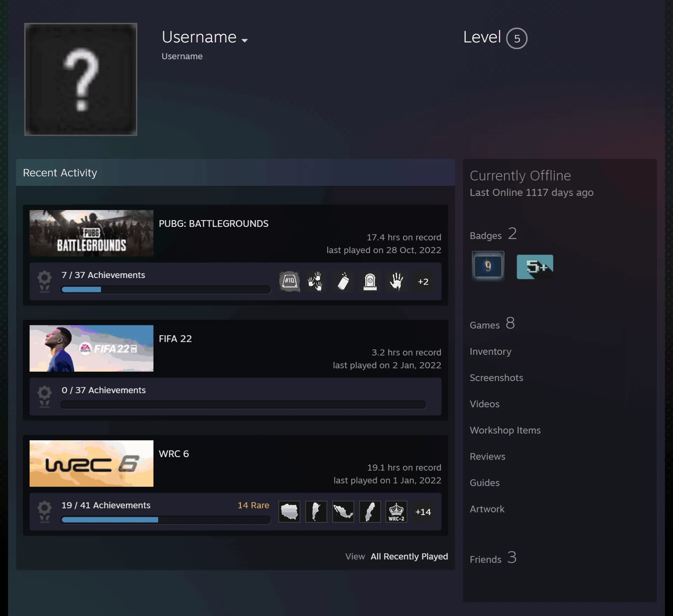673x616 pixels.
Task: Open the years of service badge 9
Action: point(488,266)
